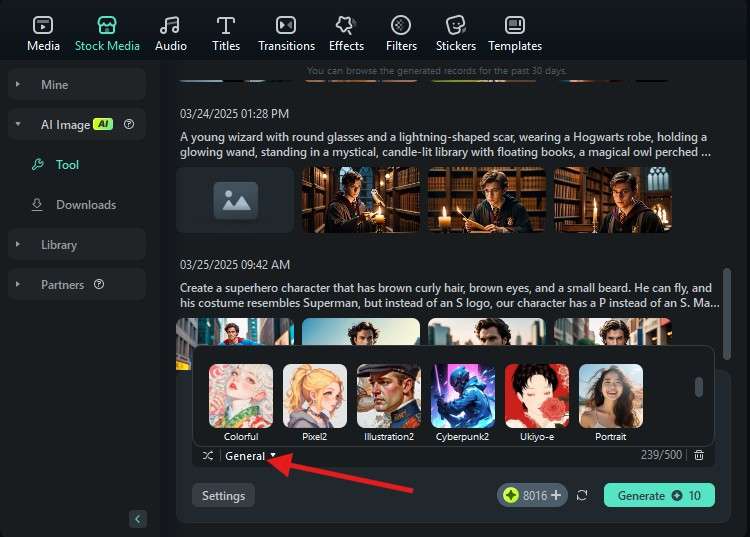Open the Stickers tab
The width and height of the screenshot is (750, 537).
point(455,33)
